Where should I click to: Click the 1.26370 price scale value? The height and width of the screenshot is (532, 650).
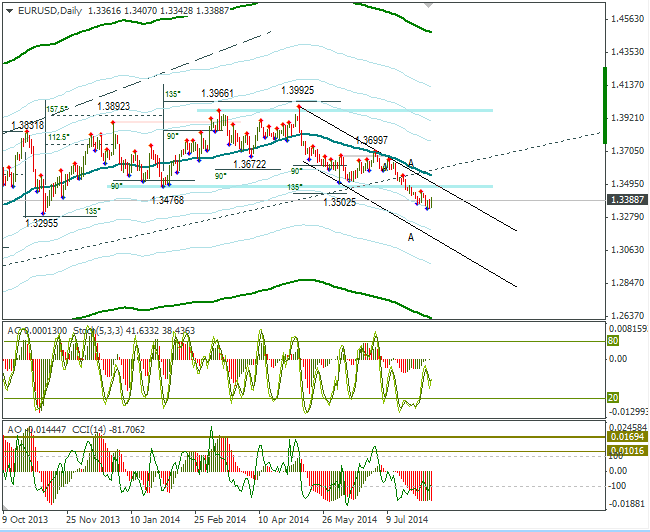(628, 316)
